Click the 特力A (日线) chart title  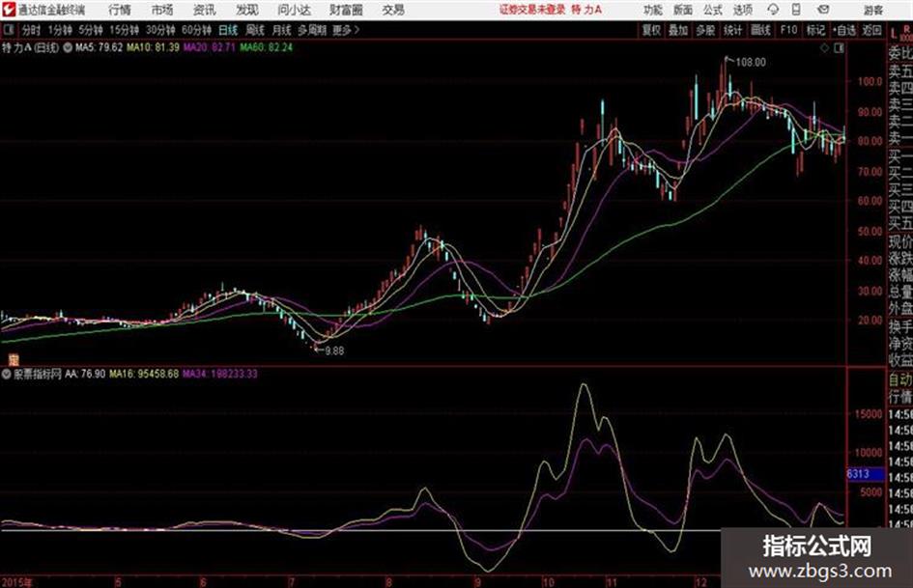[30, 47]
